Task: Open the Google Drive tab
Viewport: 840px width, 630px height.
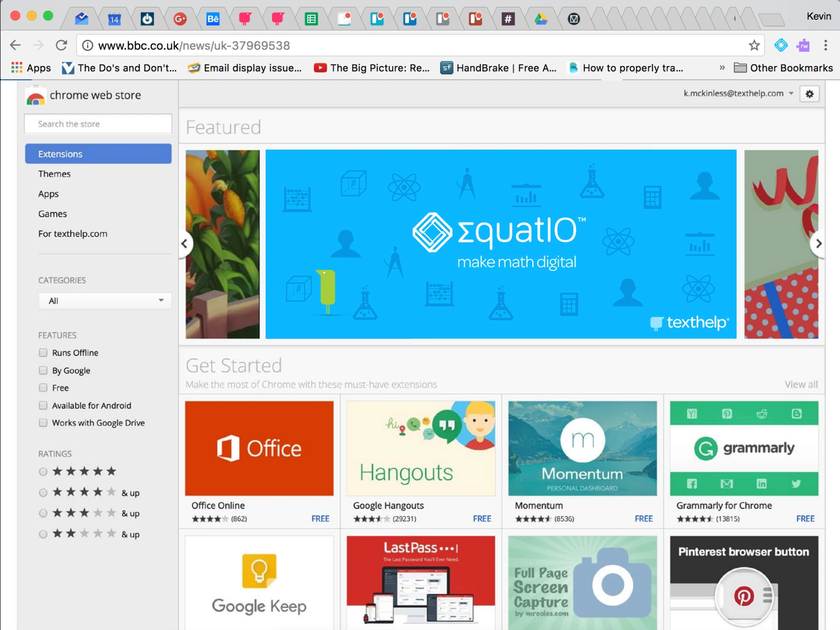Action: click(x=541, y=19)
